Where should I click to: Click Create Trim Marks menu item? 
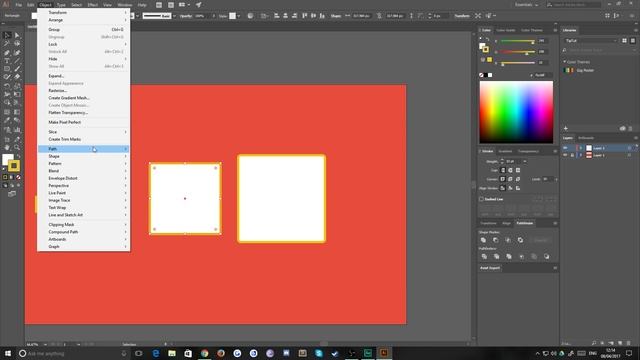[x=84, y=139]
